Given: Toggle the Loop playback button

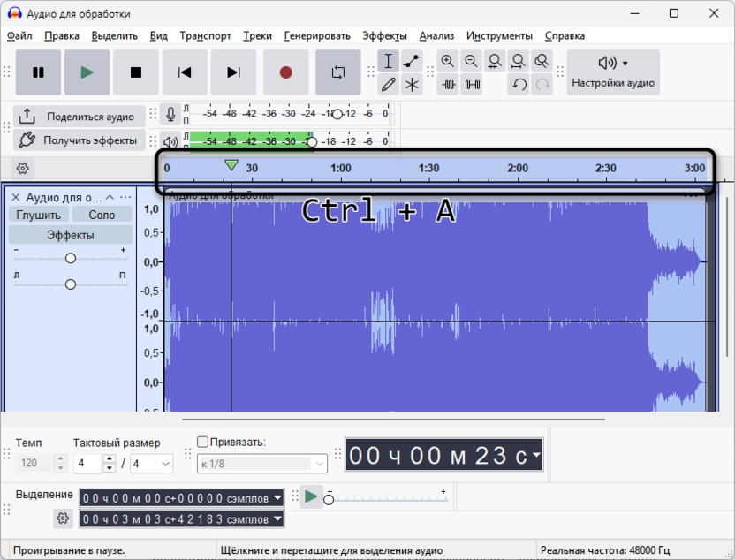Looking at the screenshot, I should [338, 72].
